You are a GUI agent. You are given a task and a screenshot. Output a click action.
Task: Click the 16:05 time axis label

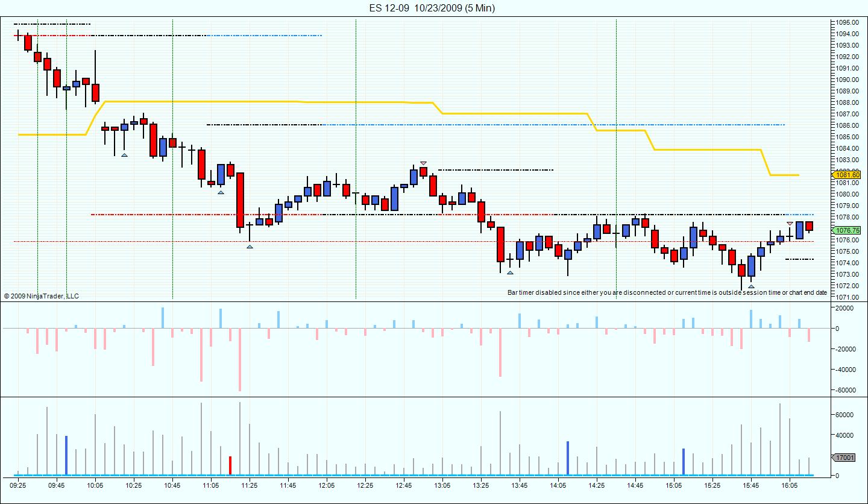[x=790, y=485]
